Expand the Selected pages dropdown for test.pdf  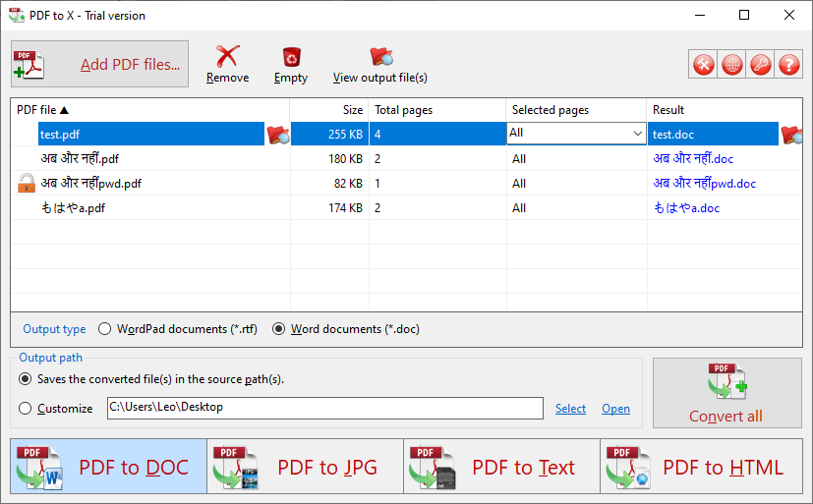tap(637, 134)
